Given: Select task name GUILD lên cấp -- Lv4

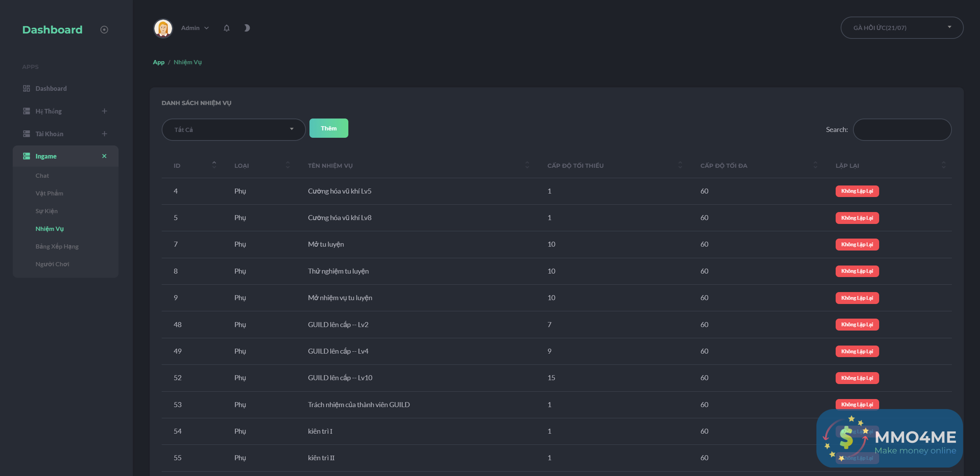Looking at the screenshot, I should [338, 351].
